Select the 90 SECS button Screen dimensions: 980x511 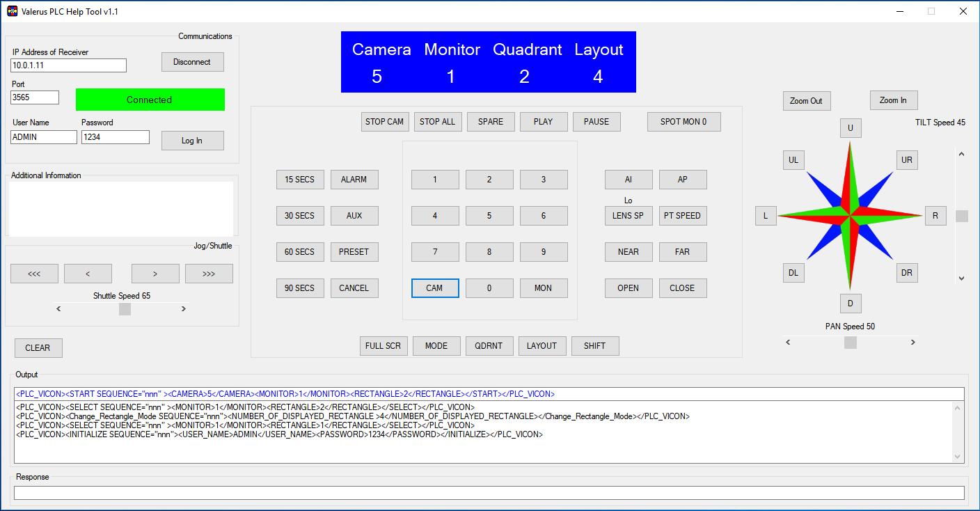(x=300, y=288)
